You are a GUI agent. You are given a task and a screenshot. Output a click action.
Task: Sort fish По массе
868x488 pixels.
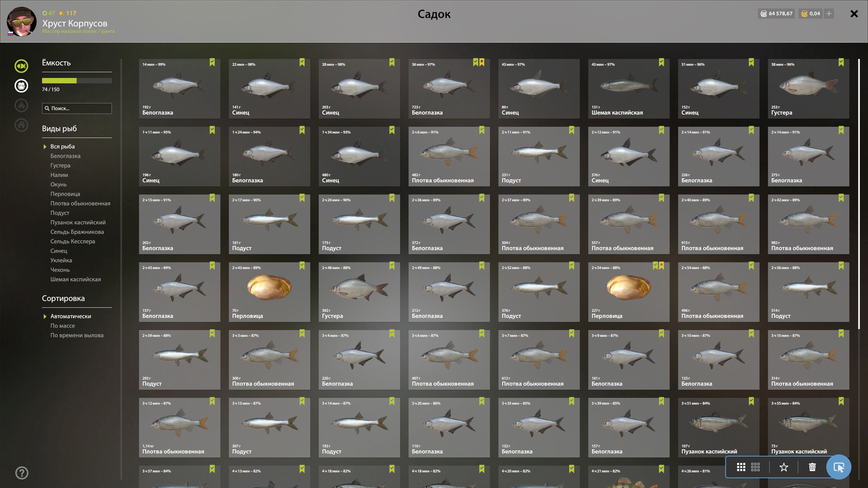(63, 326)
